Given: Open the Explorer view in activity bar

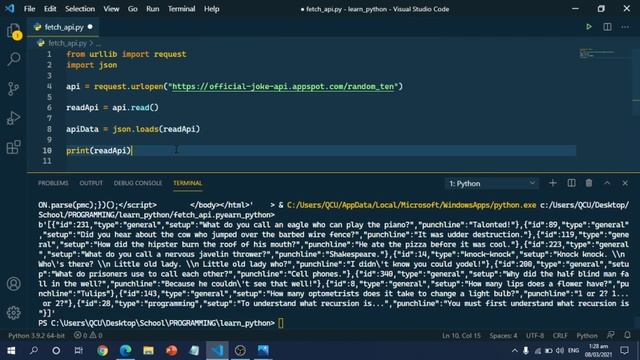Looking at the screenshot, I should [13, 31].
